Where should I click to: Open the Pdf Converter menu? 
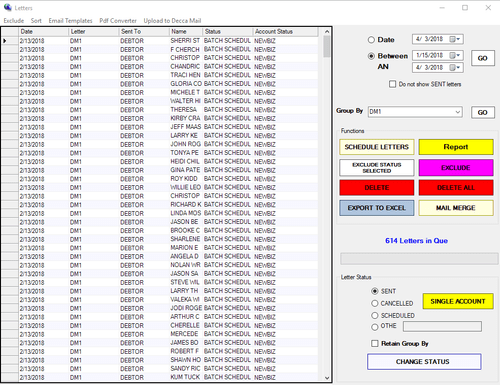click(x=118, y=21)
